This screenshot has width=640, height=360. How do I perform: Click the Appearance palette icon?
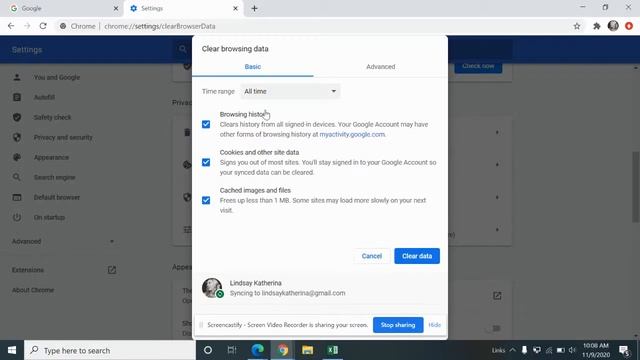[17, 157]
